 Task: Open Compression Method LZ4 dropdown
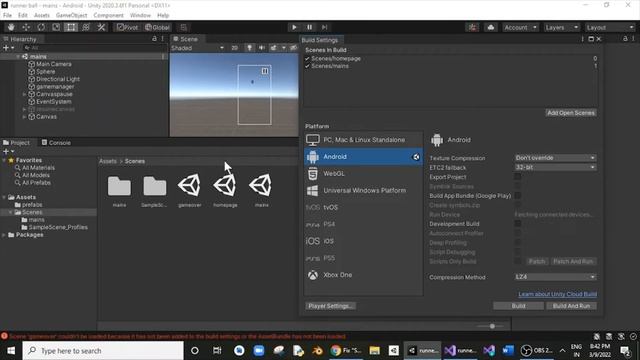[x=555, y=277]
